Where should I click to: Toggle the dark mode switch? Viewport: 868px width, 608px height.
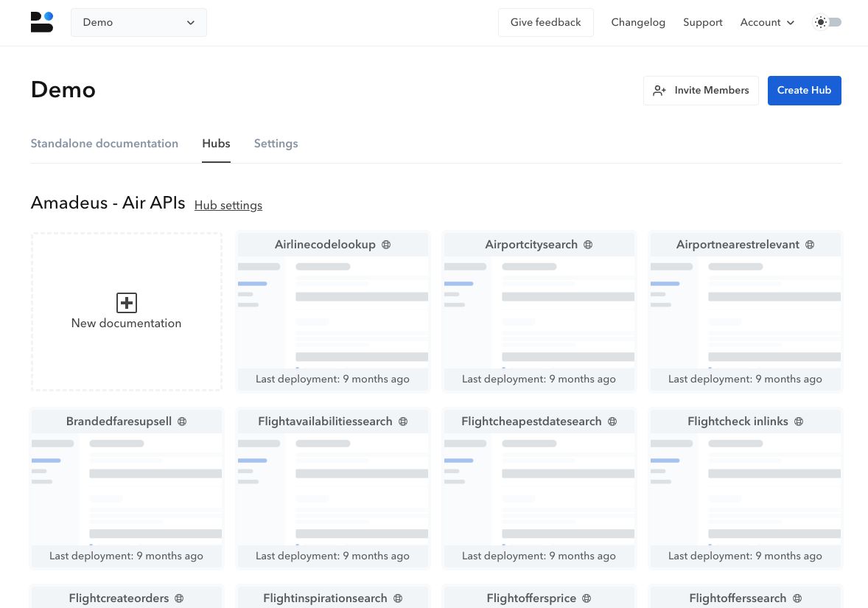[x=832, y=22]
